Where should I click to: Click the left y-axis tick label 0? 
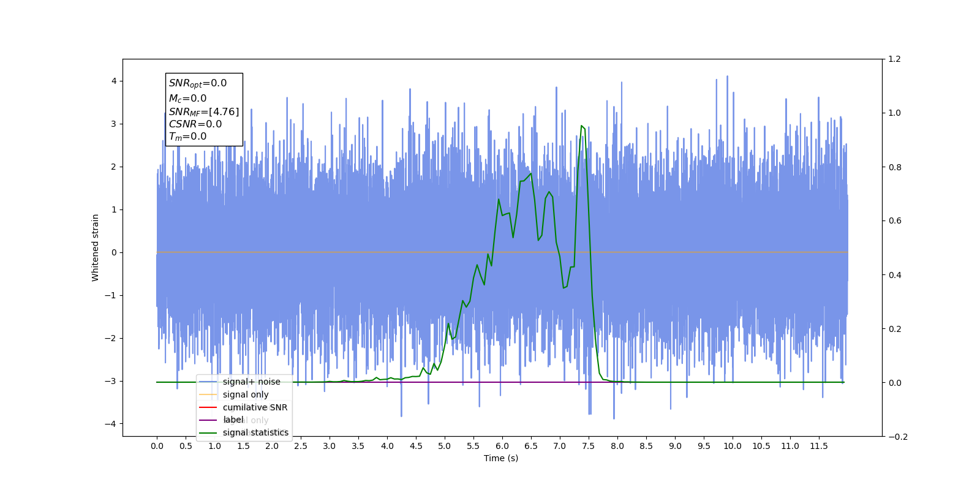tap(113, 252)
